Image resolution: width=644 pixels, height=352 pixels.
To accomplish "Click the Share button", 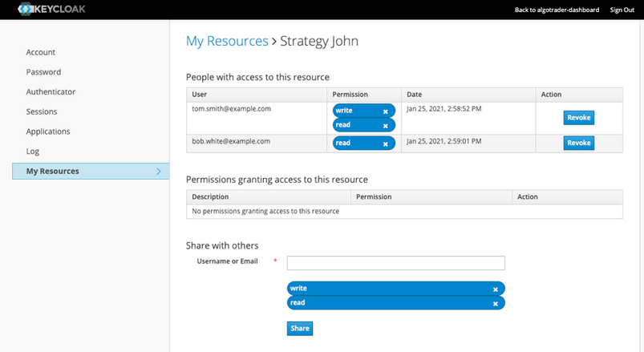I will [300, 328].
